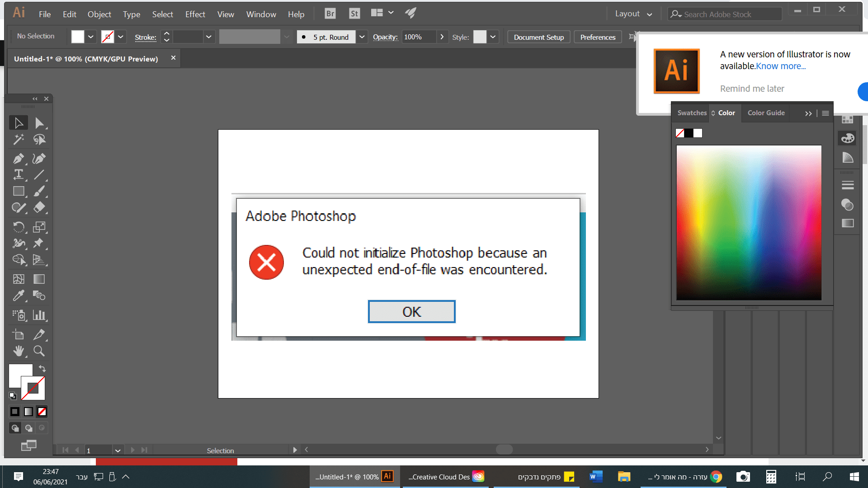Set the None color mode button

[42, 412]
